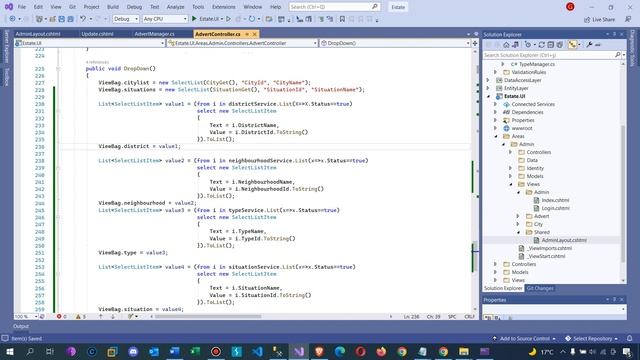Toggle Track Active Item highlighted button

tap(573, 45)
